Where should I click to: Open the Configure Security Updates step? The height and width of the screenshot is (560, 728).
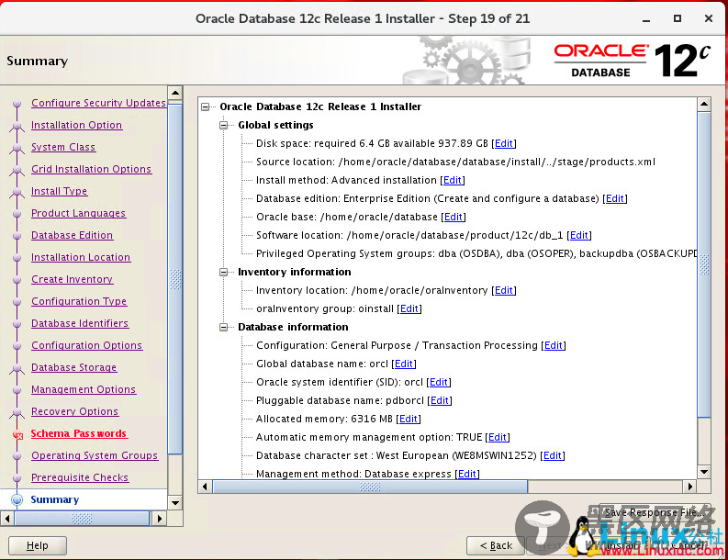point(98,103)
